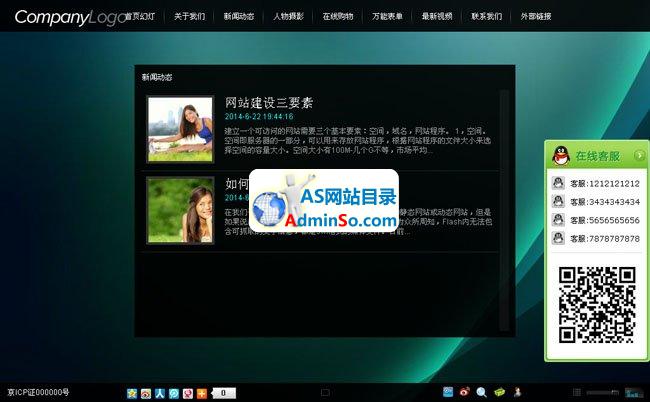Share to Sina Weibo in the left footer share bar
650x402 pixels.
(x=146, y=393)
